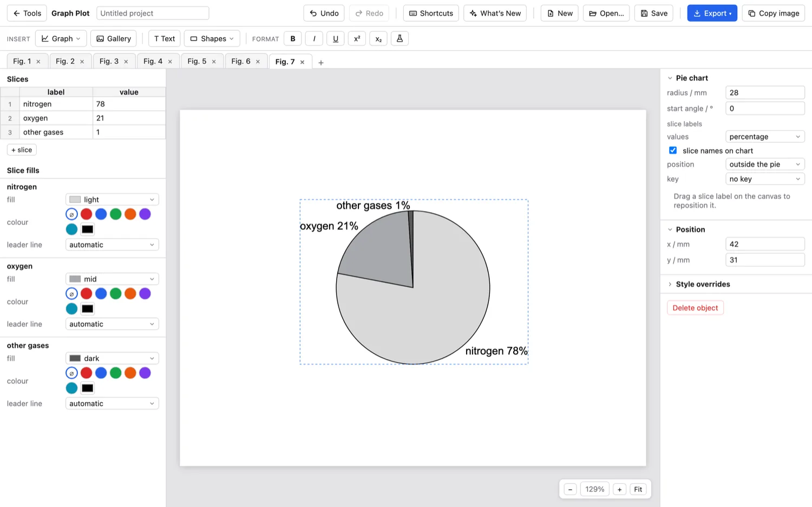Pick red colour for nitrogen
The height and width of the screenshot is (507, 812).
[86, 214]
